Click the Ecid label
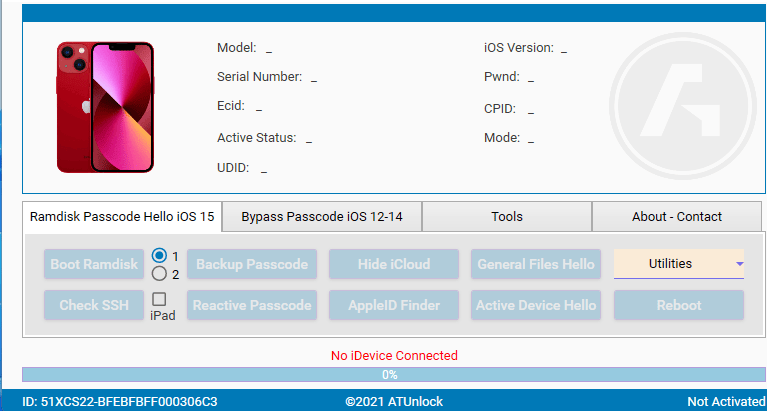The width and height of the screenshot is (767, 411). click(231, 106)
